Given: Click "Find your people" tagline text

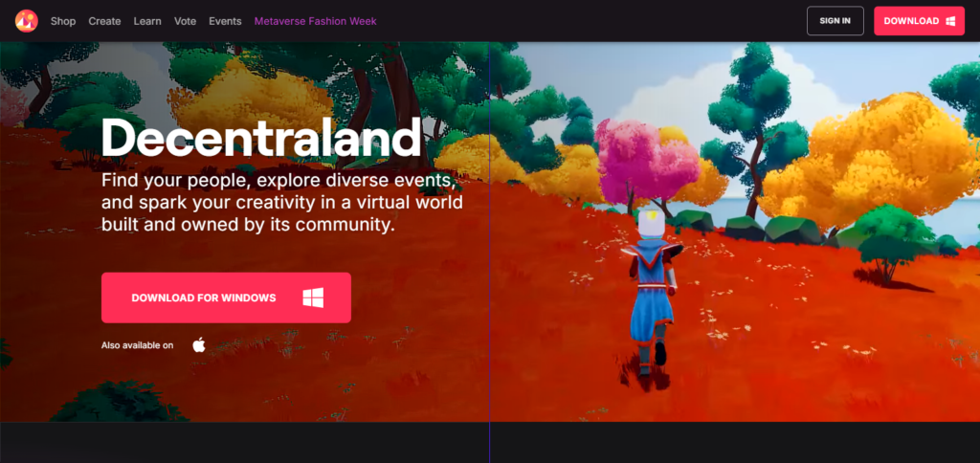Looking at the screenshot, I should pos(282,203).
